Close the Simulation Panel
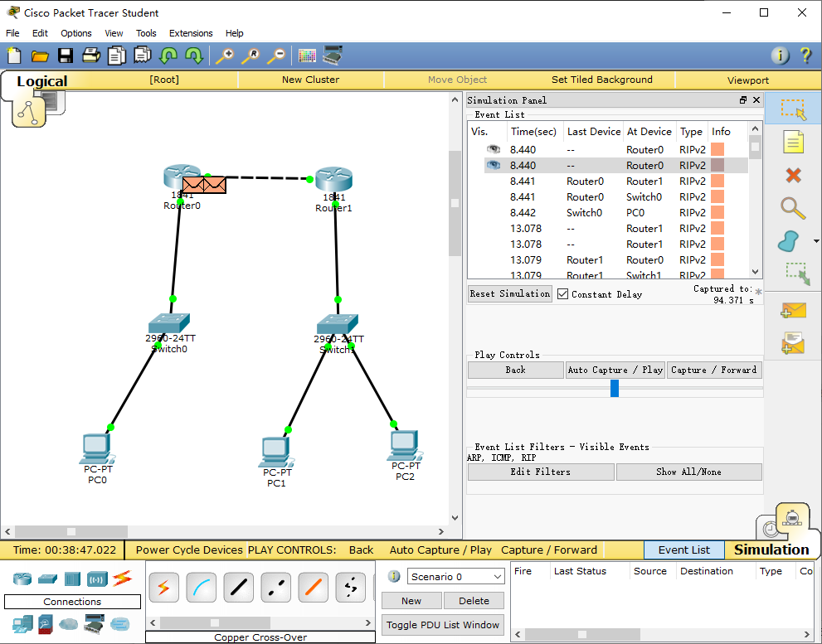Screen dimensions: 822x644 pyautogui.click(x=756, y=100)
